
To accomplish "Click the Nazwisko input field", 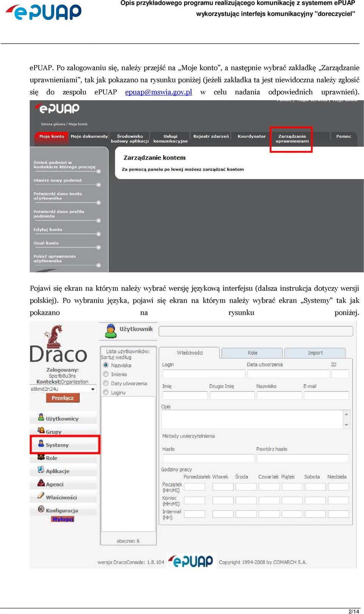I will coord(279,396).
